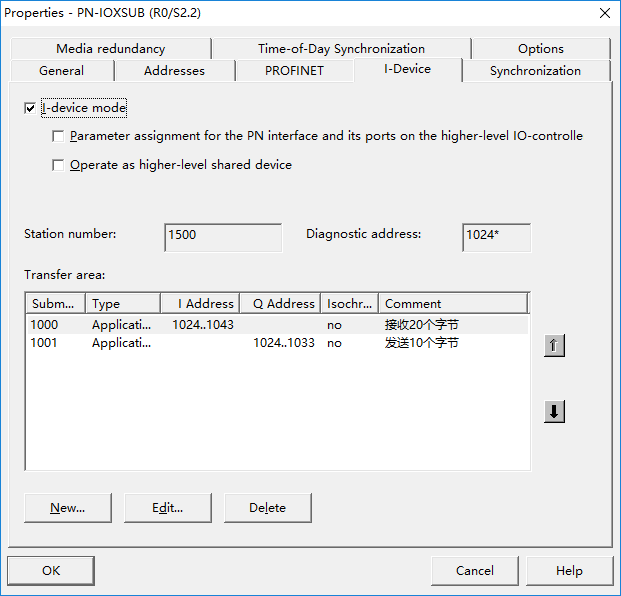Click the Station number field showing 1500
This screenshot has width=621, height=596.
(x=223, y=237)
